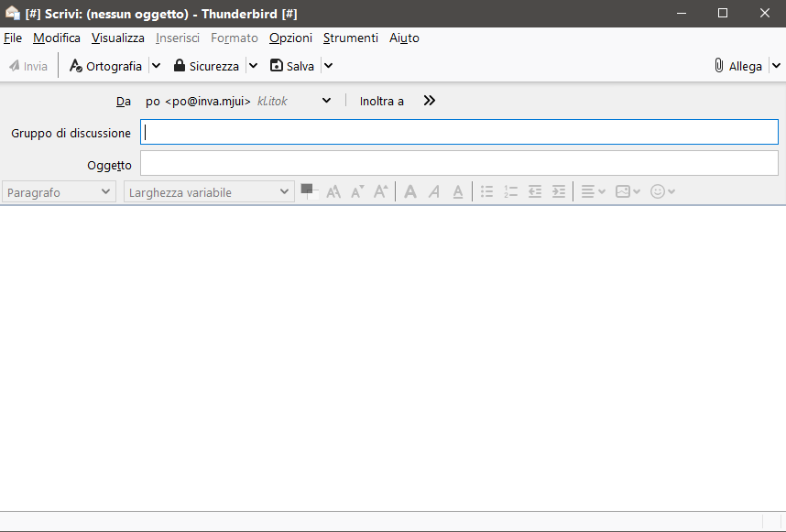Open the Paragrafo style dropdown
The height and width of the screenshot is (532, 786).
pos(59,192)
